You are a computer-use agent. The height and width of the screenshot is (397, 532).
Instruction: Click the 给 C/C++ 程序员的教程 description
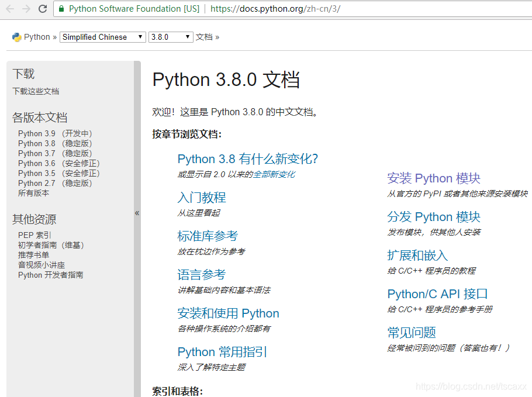pos(431,271)
